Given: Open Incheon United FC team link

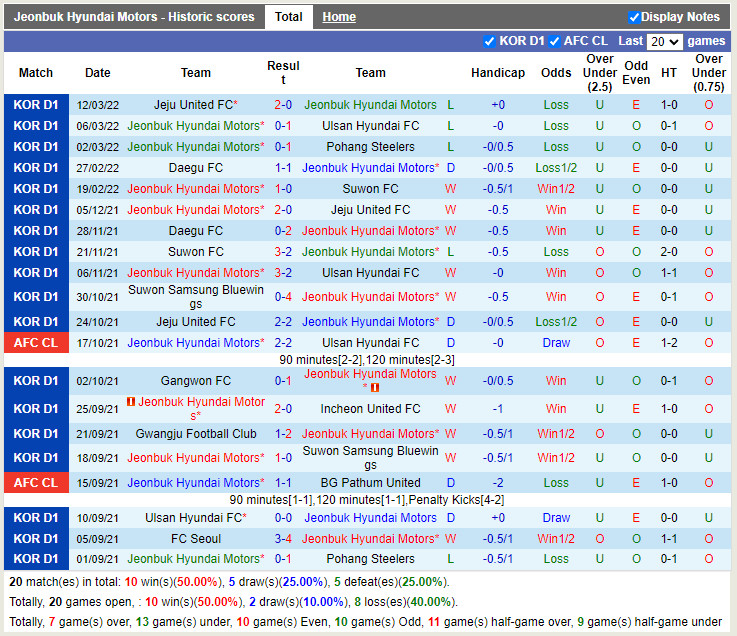Looking at the screenshot, I should point(370,409).
